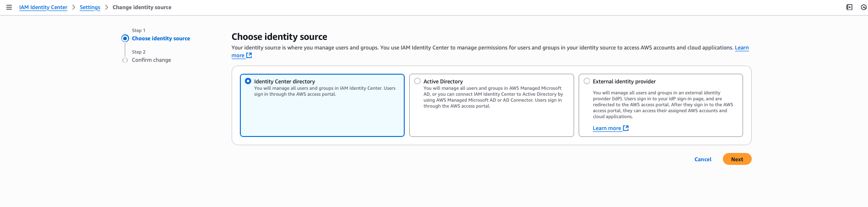Select 'Choose identity source' step in wizard
This screenshot has width=868, height=207.
161,38
